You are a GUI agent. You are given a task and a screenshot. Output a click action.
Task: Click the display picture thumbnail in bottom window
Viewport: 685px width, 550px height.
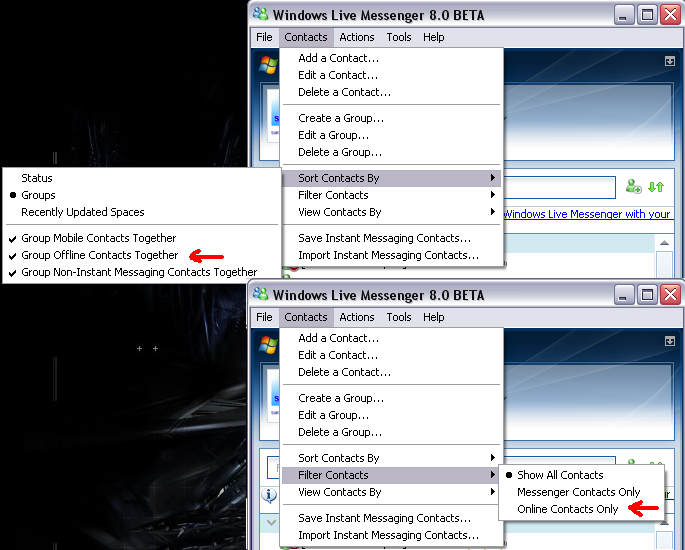click(273, 395)
